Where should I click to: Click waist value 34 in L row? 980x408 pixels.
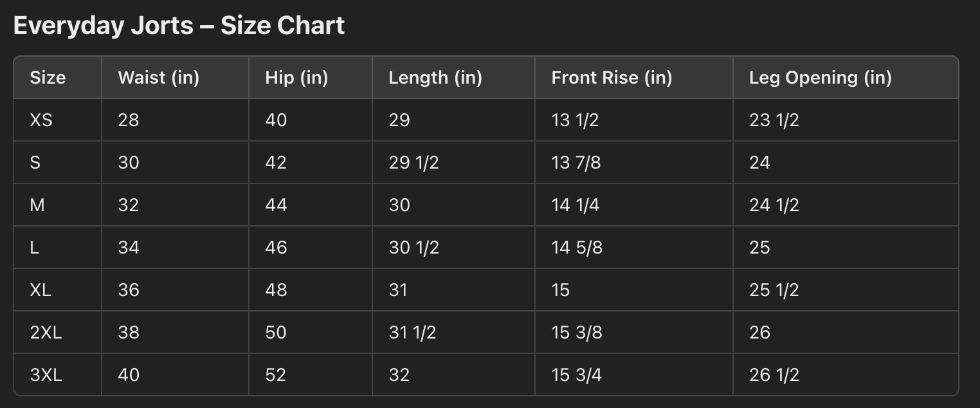point(129,247)
